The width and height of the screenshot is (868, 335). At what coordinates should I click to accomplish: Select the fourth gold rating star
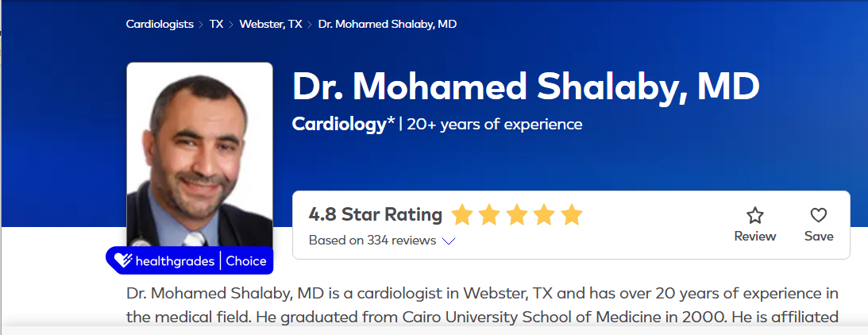coord(544,214)
